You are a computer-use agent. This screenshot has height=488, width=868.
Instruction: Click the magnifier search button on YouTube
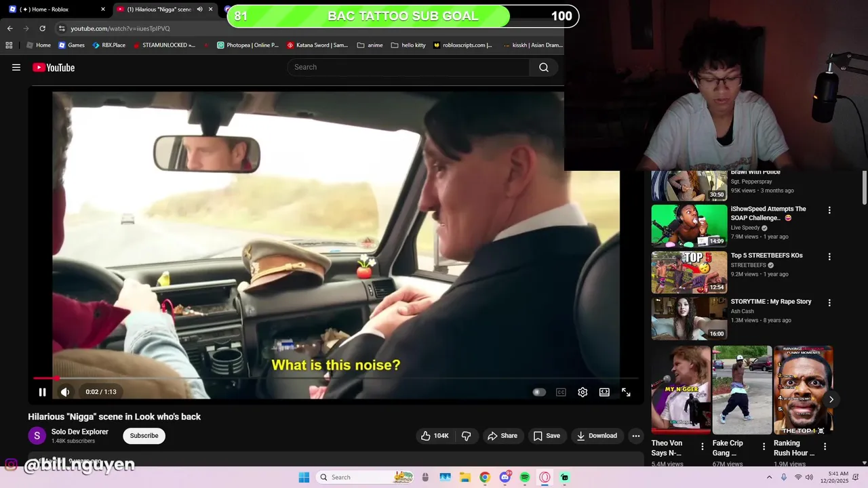click(544, 67)
